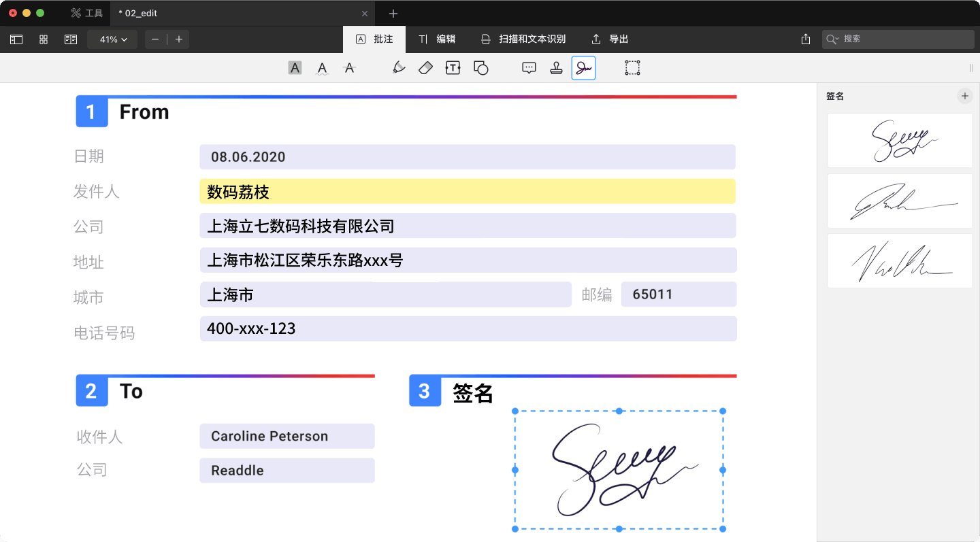Choose the eraser tool
The height and width of the screenshot is (542, 980).
425,68
